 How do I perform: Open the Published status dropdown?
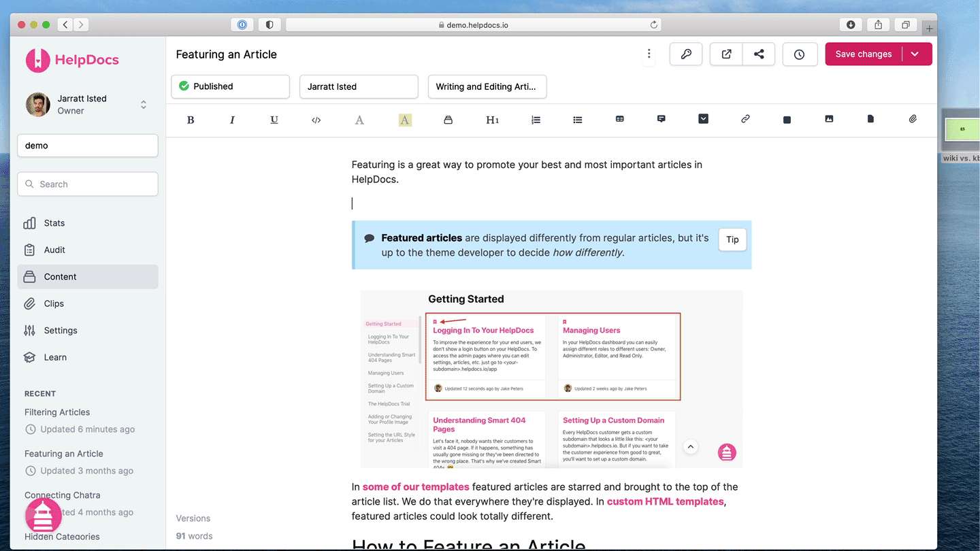tap(231, 86)
